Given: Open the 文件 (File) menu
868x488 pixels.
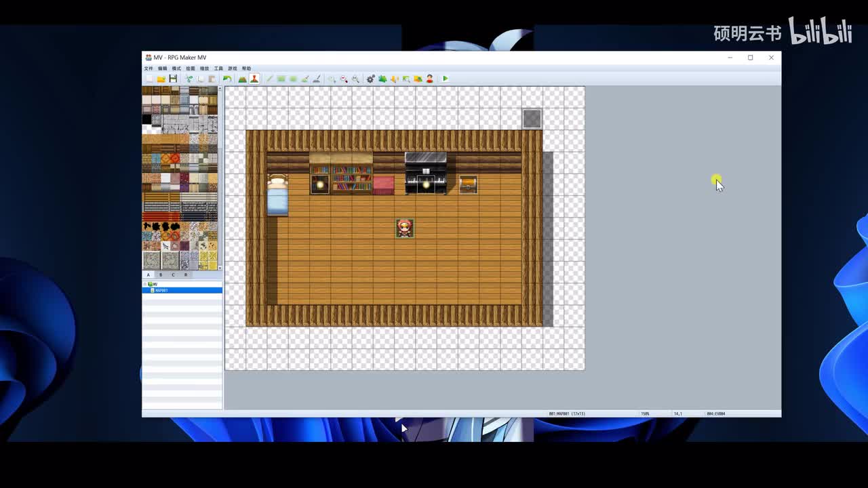Looking at the screenshot, I should 149,68.
